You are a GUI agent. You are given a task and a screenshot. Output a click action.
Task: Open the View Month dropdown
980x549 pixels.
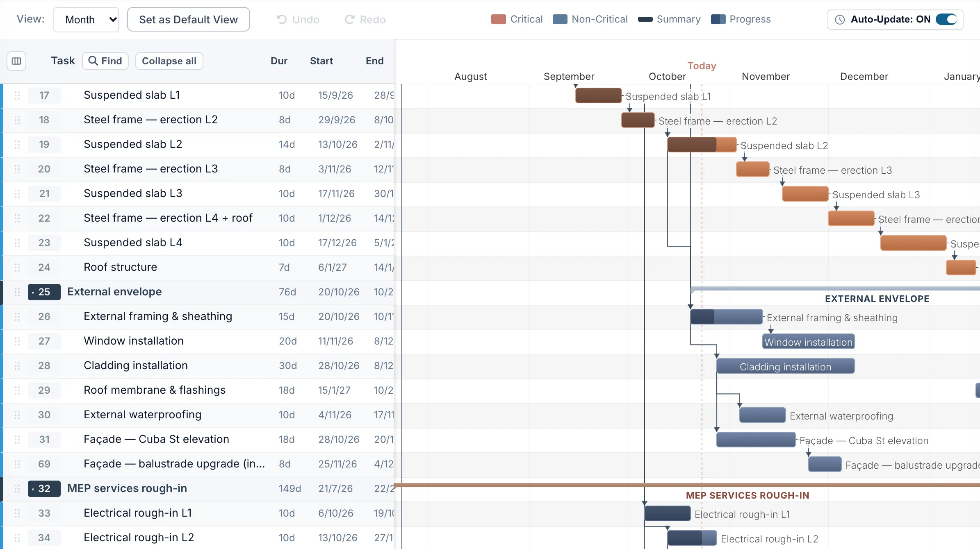(86, 19)
